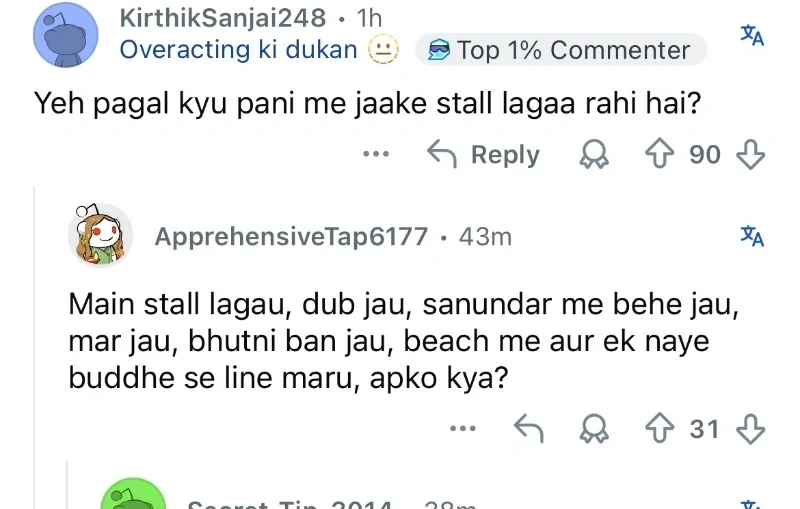Image resolution: width=800 pixels, height=509 pixels.
Task: Open more options on KirthikSanjai248's comment
Action: tap(376, 155)
